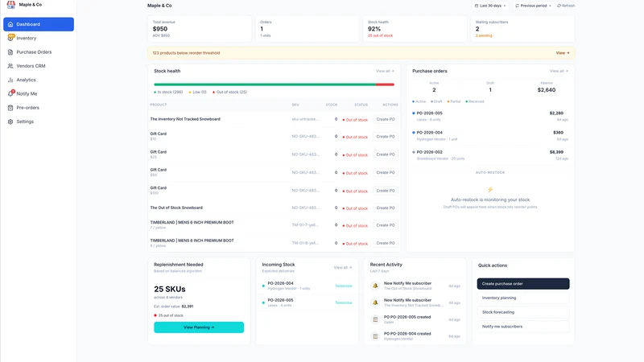Click View all in Incoming Stock card
Screen dimensions: 644x362
[x=343, y=268]
